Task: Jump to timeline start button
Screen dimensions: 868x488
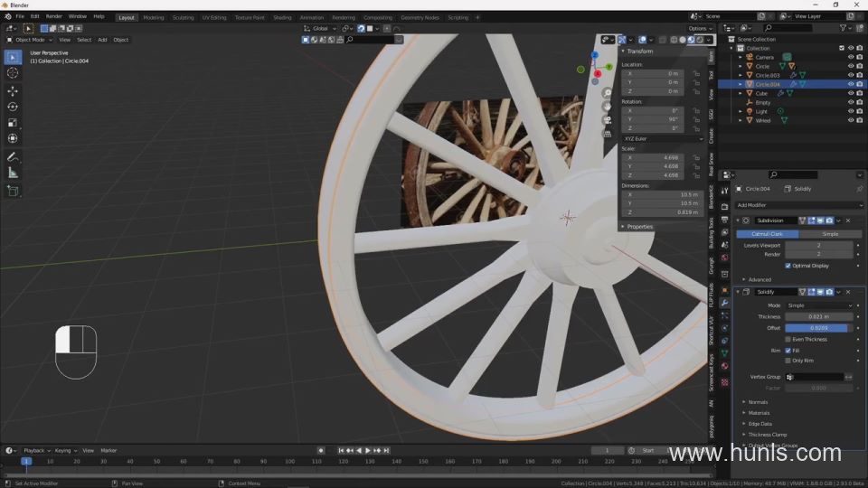Action: (341, 451)
